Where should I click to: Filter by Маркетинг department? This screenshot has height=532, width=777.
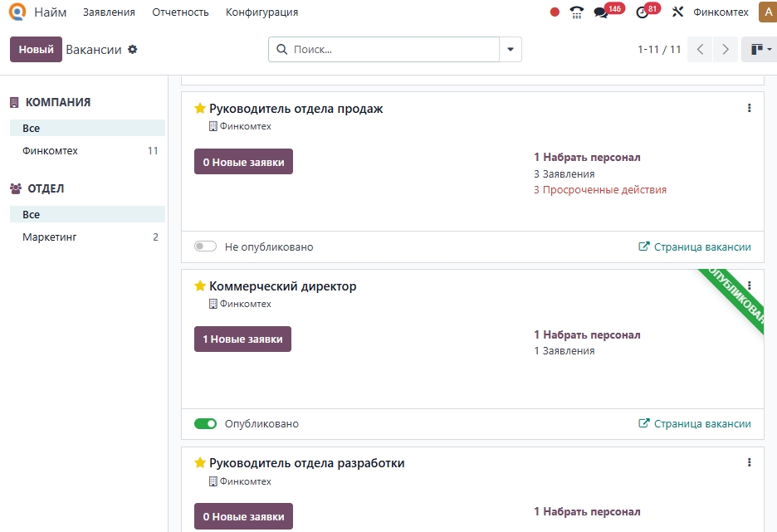[x=50, y=237]
